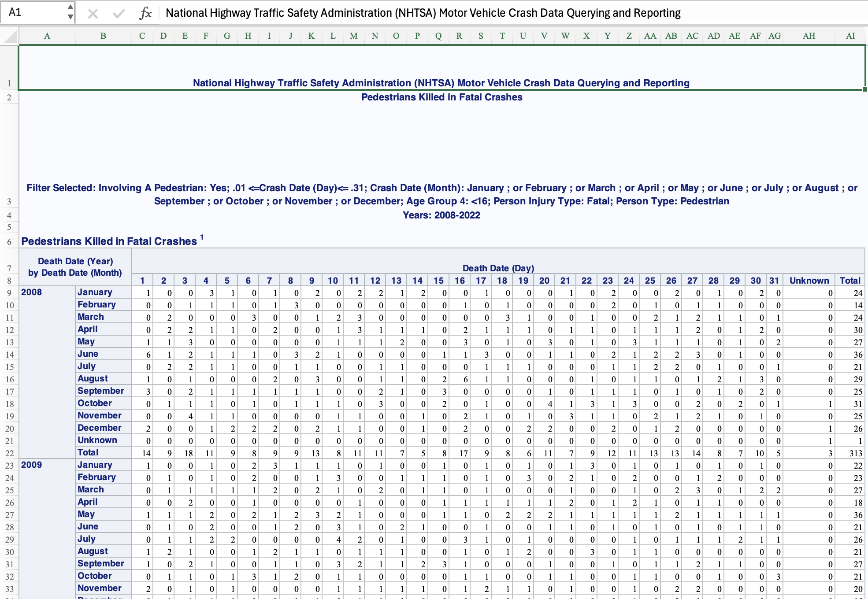The image size is (868, 599).
Task: Click in the formula bar text
Action: tap(423, 13)
